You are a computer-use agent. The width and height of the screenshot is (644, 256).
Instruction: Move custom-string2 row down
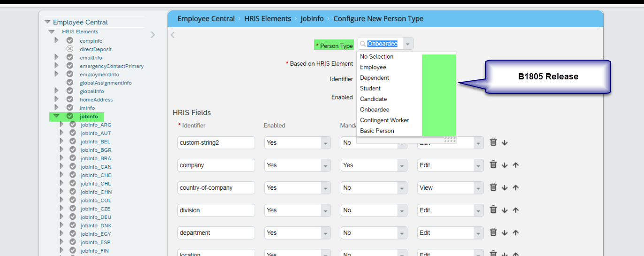(x=505, y=143)
